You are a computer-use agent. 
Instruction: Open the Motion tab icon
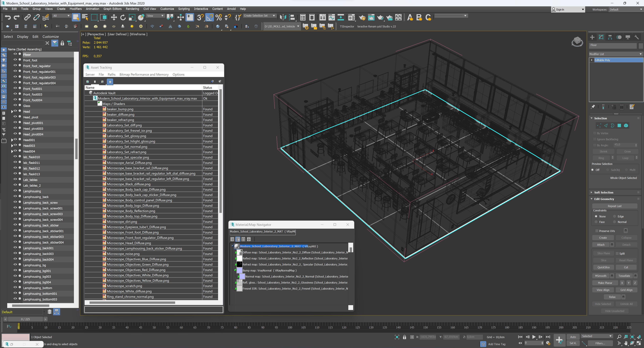[x=619, y=37]
